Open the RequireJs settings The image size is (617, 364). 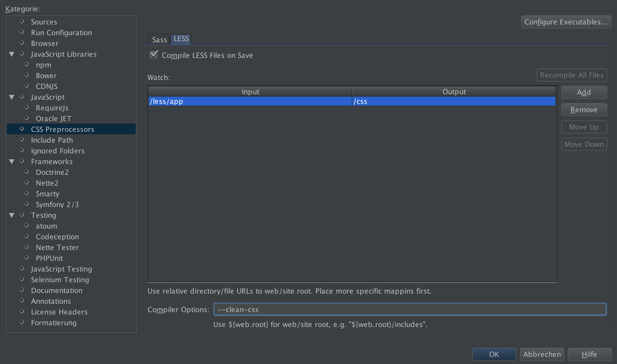click(52, 108)
